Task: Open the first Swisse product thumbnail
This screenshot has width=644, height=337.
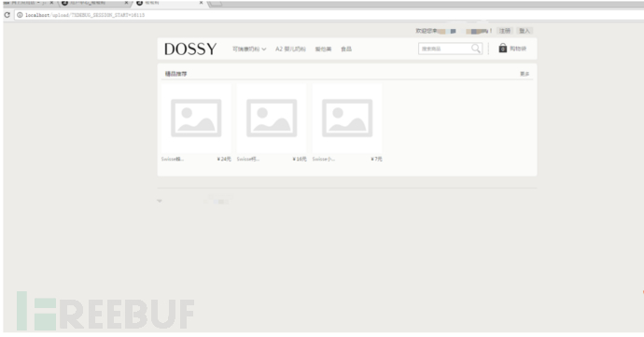Action: (196, 119)
